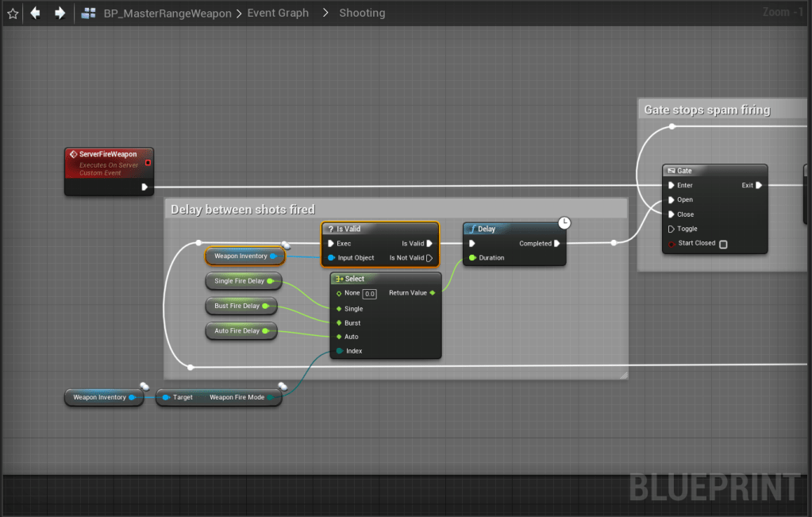
Task: Click the Input Object pin
Action: (x=332, y=258)
